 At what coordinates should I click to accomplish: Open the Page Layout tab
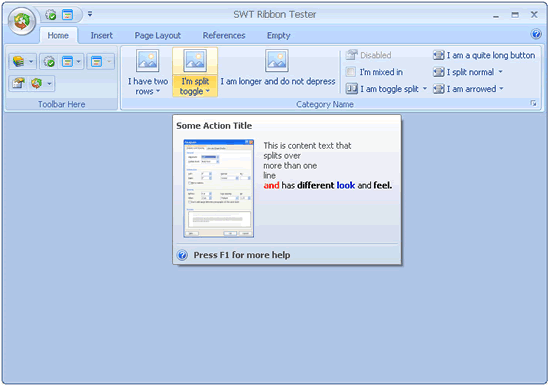157,35
